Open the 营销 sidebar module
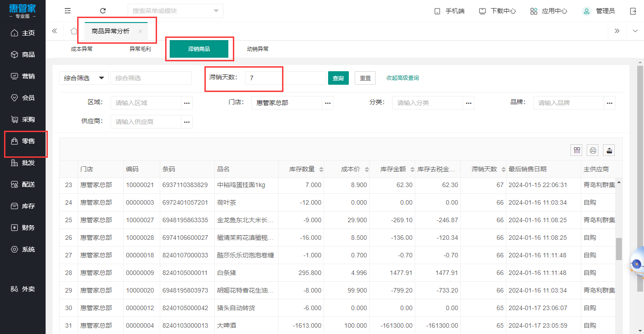The width and height of the screenshot is (644, 334). click(23, 76)
